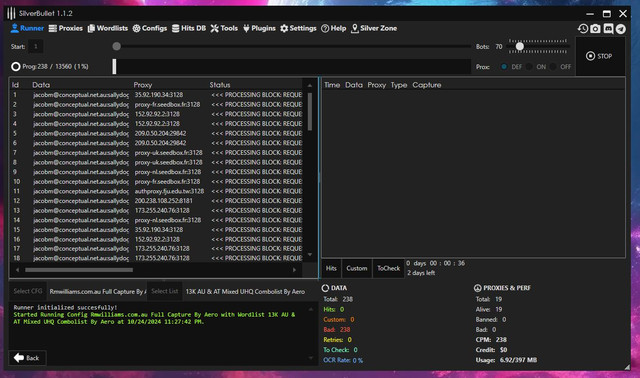This screenshot has height=378, width=640.
Task: Click the '2 days left' estimate text
Action: tap(421, 273)
